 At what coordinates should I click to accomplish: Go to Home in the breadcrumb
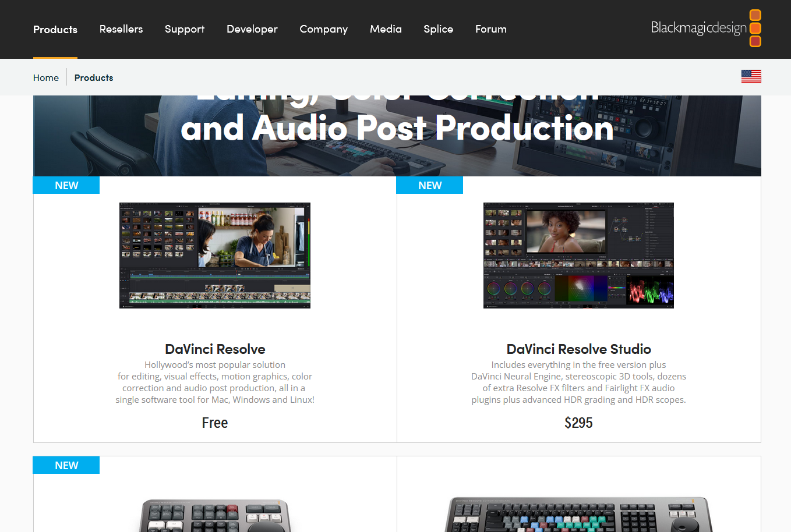(x=46, y=77)
